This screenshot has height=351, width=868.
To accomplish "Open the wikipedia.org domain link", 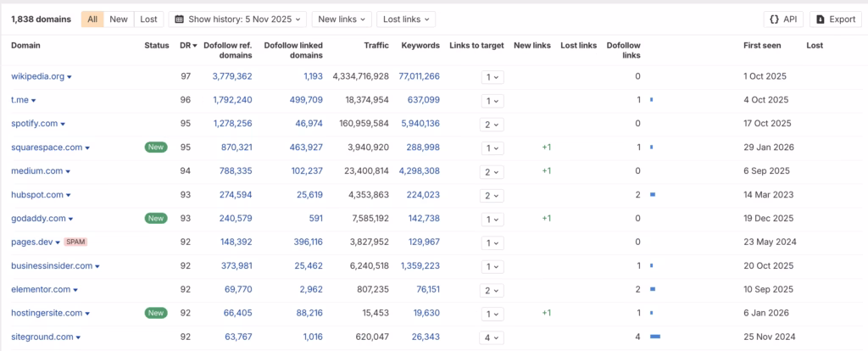I will 37,76.
